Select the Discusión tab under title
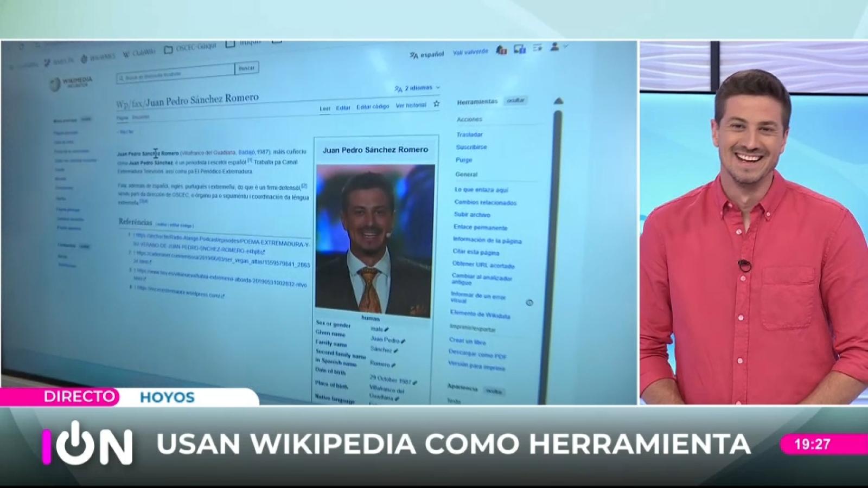Screen dimensions: 868x488 click(141, 117)
